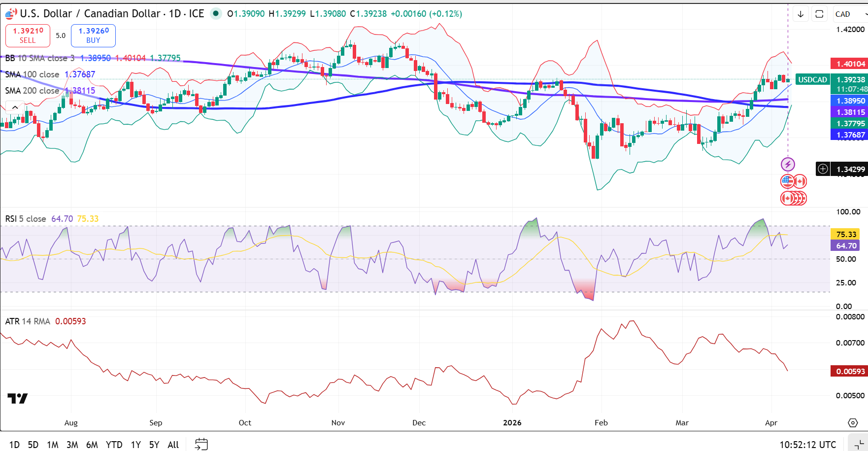The width and height of the screenshot is (868, 451).
Task: Click the US and Canada flags event marker
Action: (793, 181)
